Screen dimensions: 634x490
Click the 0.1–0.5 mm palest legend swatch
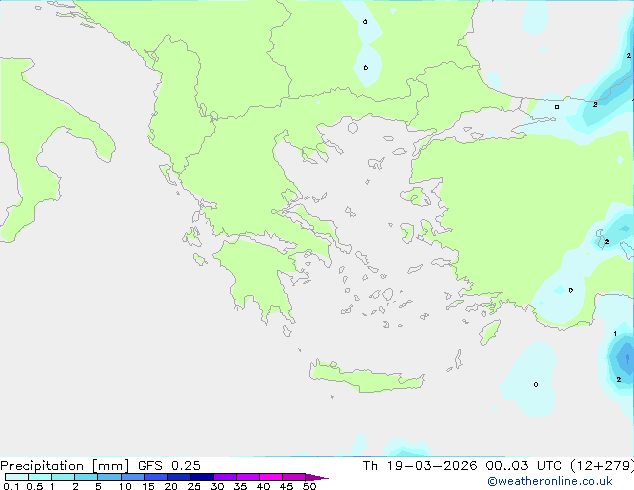tap(17, 477)
